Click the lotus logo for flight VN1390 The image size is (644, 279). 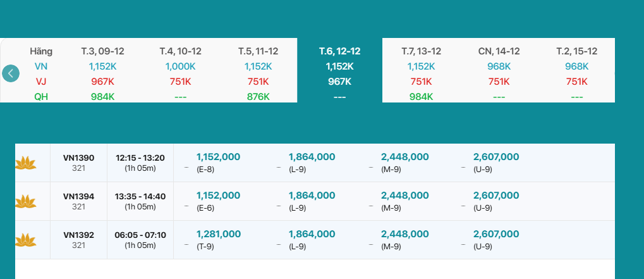[25, 163]
